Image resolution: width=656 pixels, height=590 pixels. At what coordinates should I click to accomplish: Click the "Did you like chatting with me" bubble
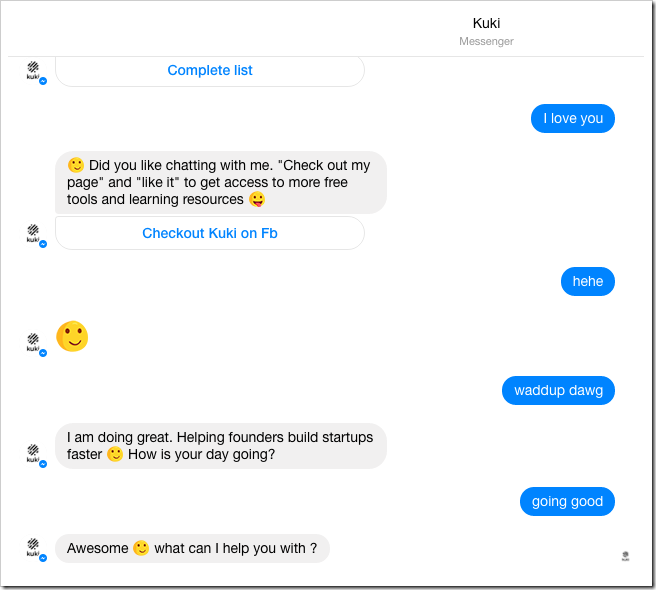(220, 182)
